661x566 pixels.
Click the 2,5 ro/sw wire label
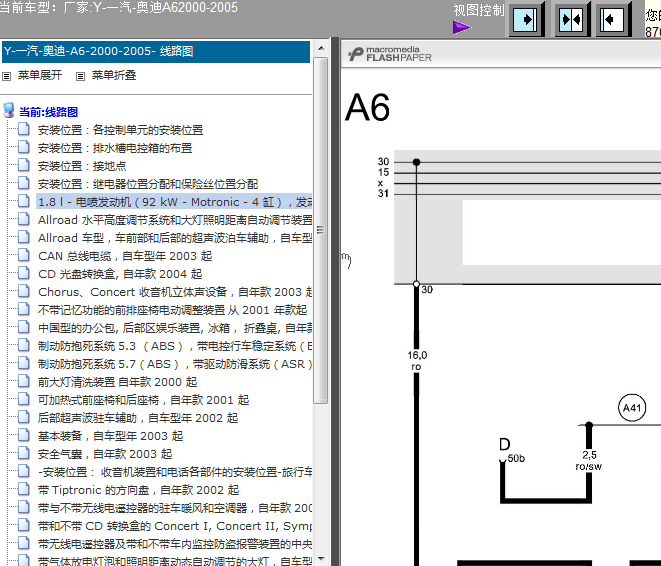(x=589, y=461)
